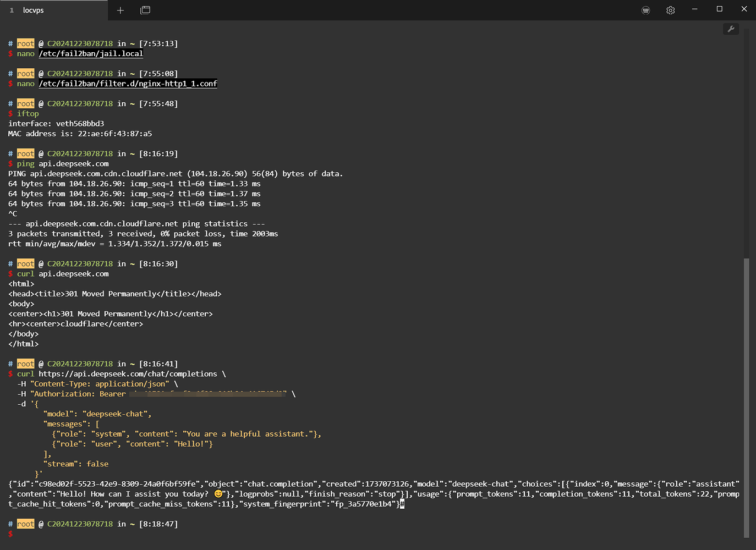The height and width of the screenshot is (550, 756).
Task: Click the timestamp [7:53:13]
Action: pyautogui.click(x=158, y=43)
